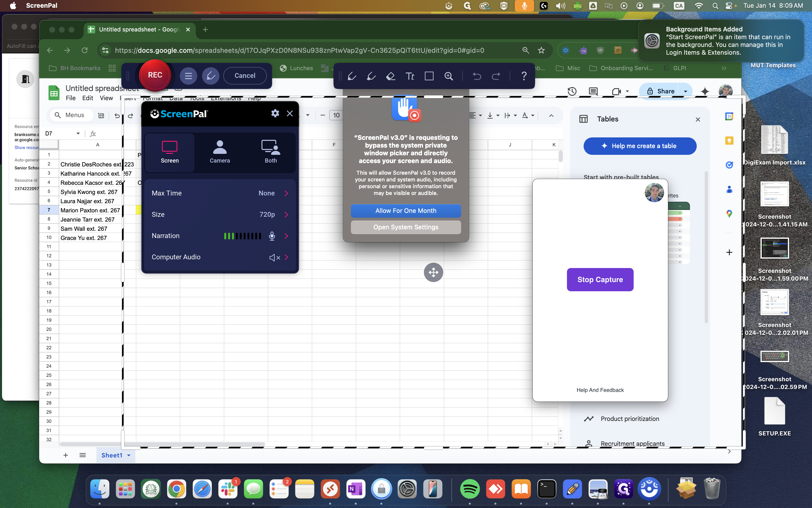Image resolution: width=812 pixels, height=508 pixels.
Task: Select Camera recording mode
Action: pyautogui.click(x=220, y=153)
